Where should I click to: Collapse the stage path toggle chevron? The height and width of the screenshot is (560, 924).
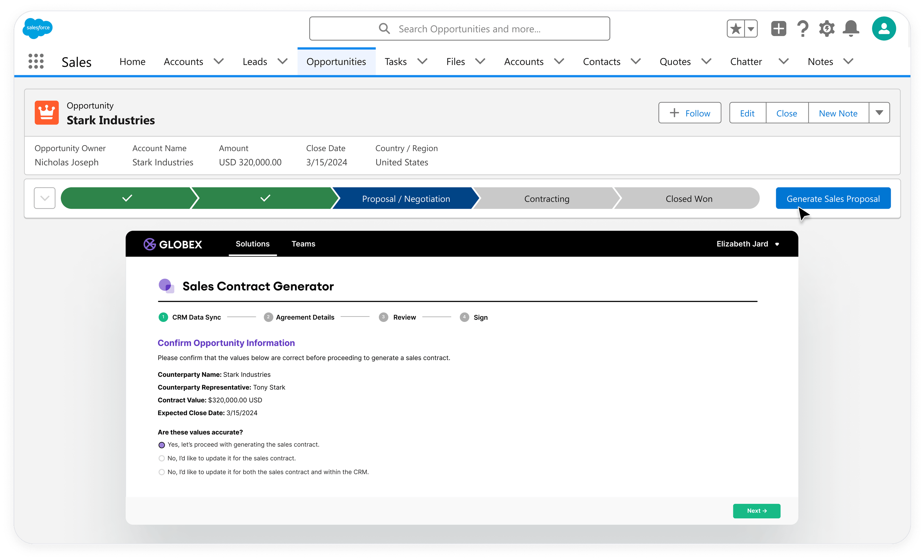pyautogui.click(x=45, y=198)
